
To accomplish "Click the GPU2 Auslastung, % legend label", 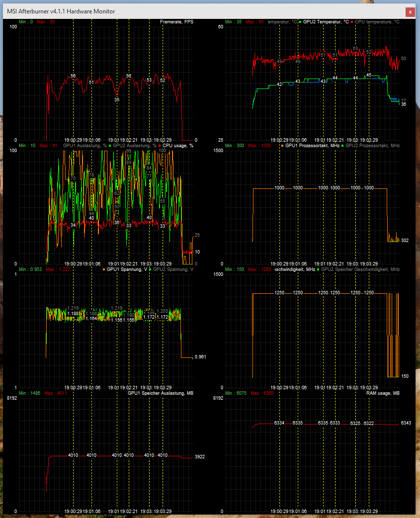I will (134, 146).
